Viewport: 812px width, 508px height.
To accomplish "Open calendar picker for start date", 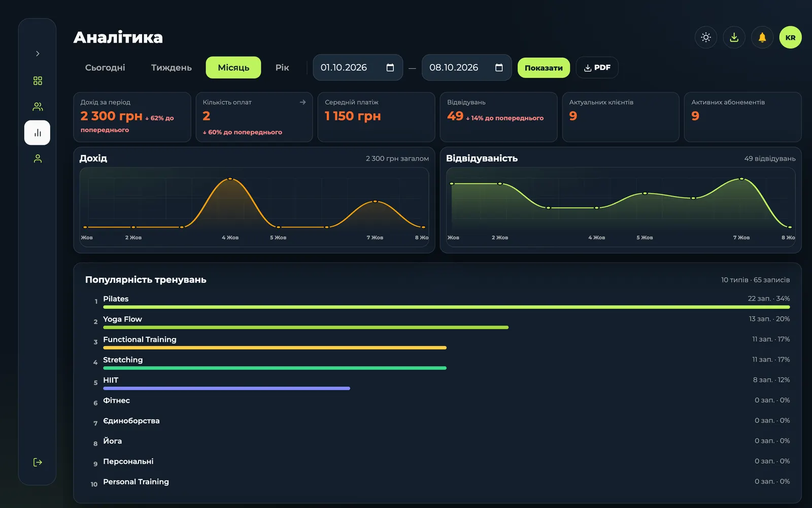I will [x=390, y=68].
